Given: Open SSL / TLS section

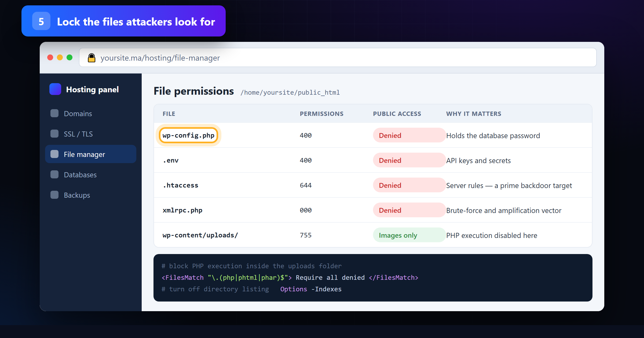Looking at the screenshot, I should click(x=91, y=134).
